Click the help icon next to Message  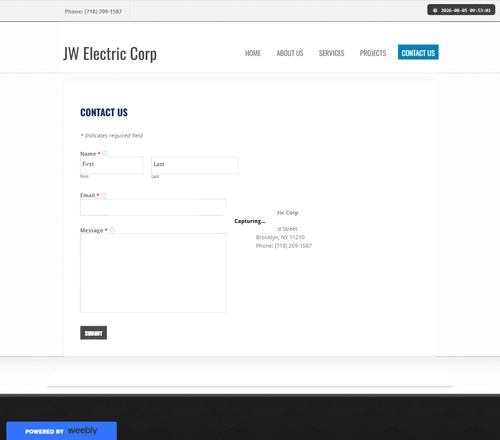(112, 230)
